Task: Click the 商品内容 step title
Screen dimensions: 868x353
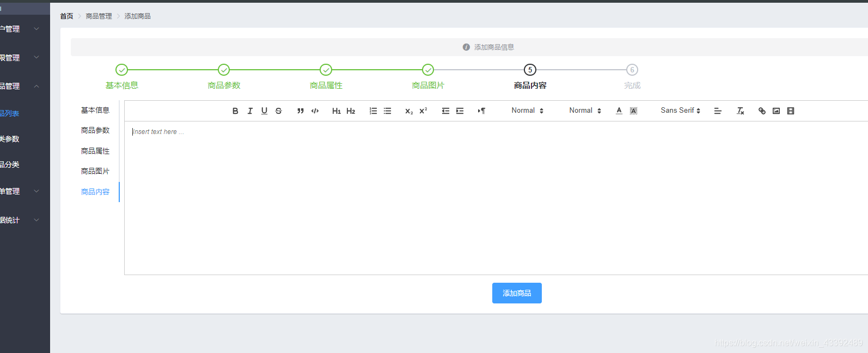Action: pos(530,86)
